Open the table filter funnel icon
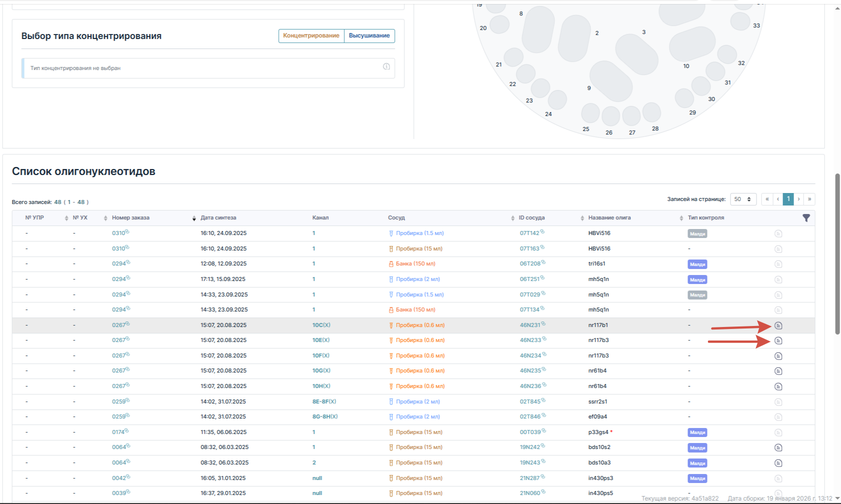The height and width of the screenshot is (504, 841). (x=806, y=218)
